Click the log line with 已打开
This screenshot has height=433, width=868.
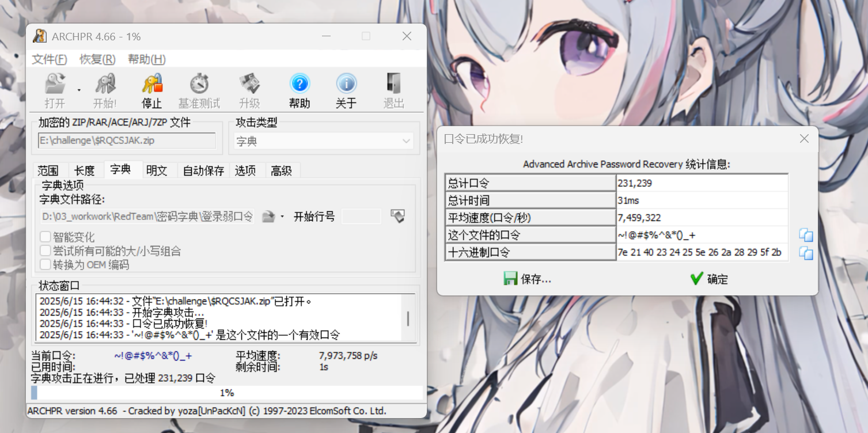click(x=175, y=301)
